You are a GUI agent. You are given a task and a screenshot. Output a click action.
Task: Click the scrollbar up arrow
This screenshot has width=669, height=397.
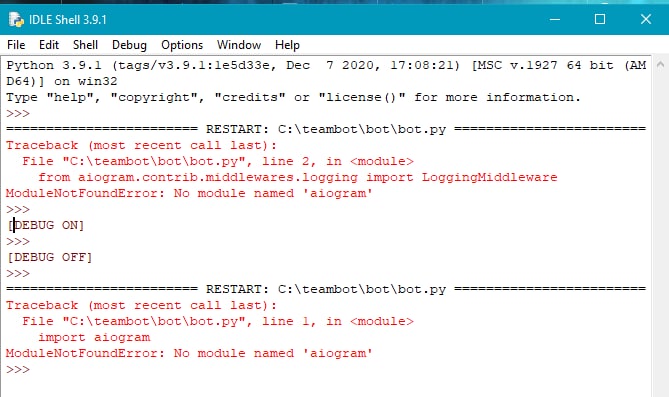tap(660, 65)
